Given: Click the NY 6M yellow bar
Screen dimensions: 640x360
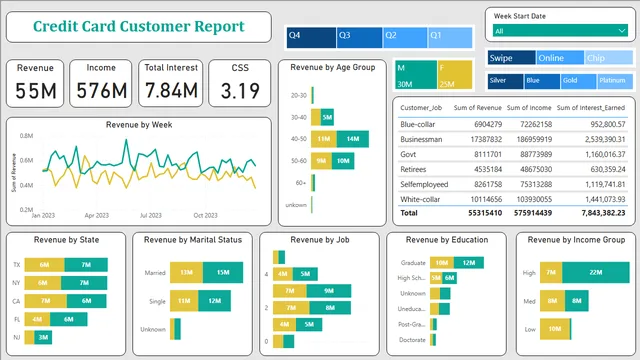Looking at the screenshot, I should (x=43, y=282).
